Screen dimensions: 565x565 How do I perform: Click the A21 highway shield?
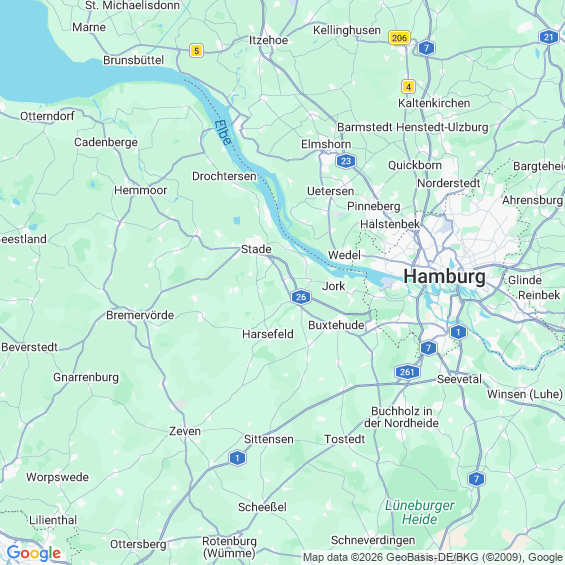[548, 37]
